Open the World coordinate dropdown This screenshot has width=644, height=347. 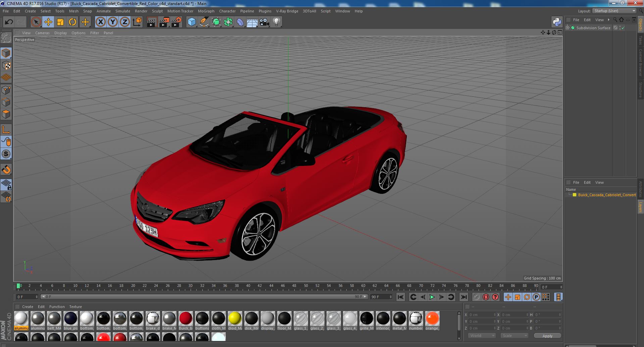[482, 336]
